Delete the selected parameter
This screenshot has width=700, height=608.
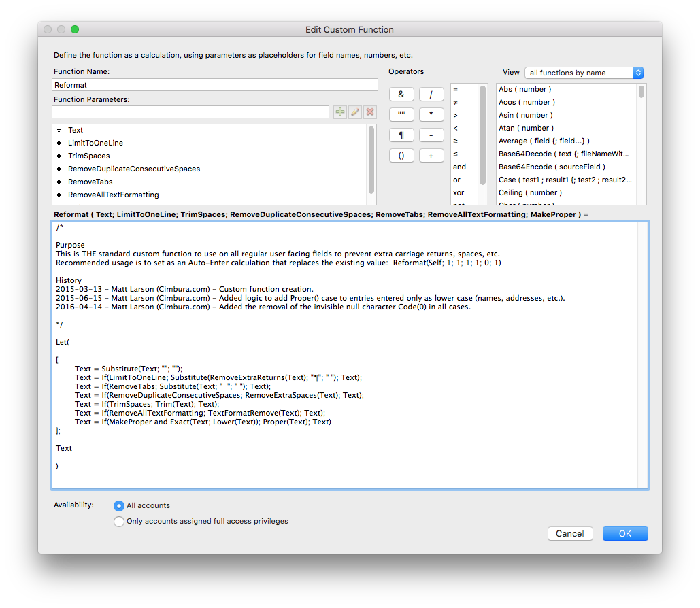tap(369, 112)
